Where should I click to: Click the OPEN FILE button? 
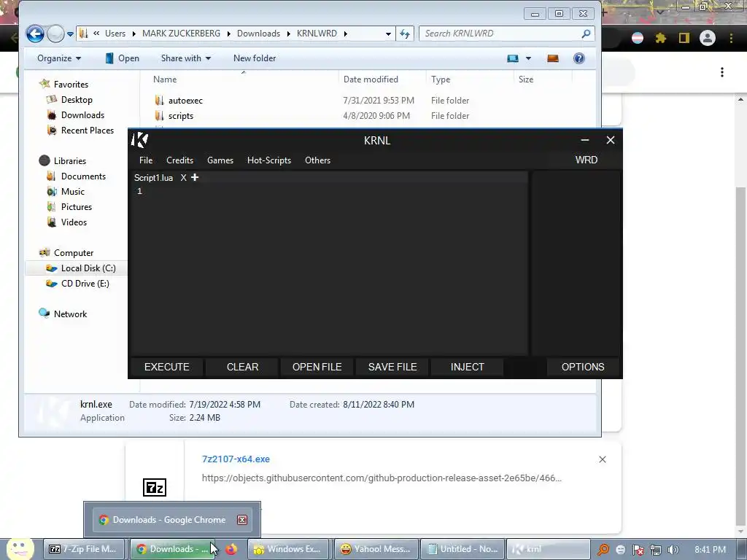tap(317, 367)
